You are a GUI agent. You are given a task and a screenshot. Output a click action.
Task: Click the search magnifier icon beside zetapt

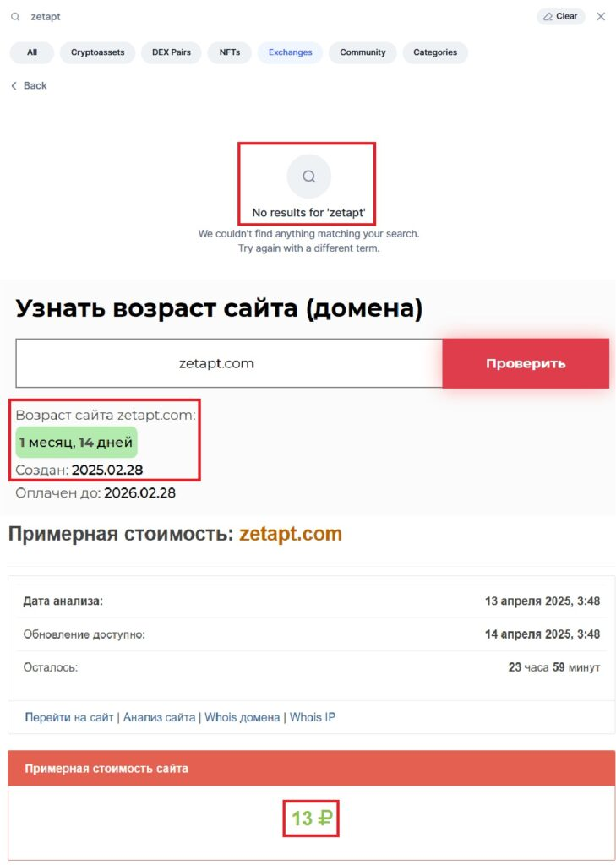(x=15, y=17)
